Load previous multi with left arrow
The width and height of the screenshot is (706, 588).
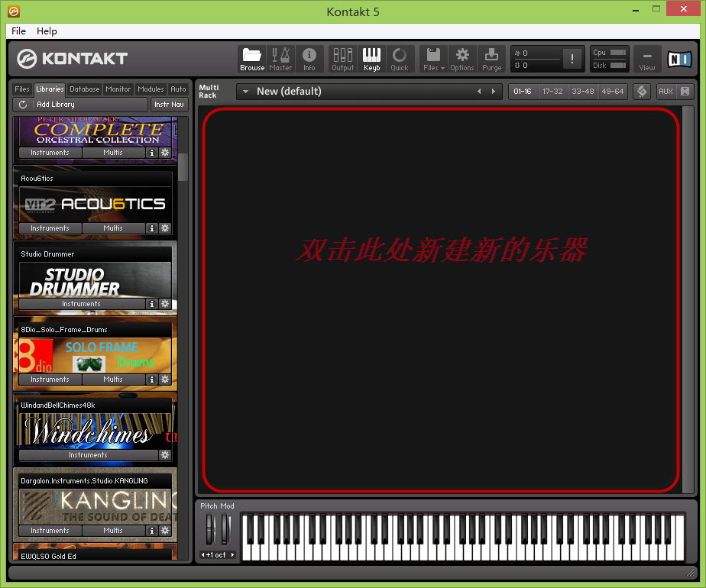pyautogui.click(x=479, y=92)
